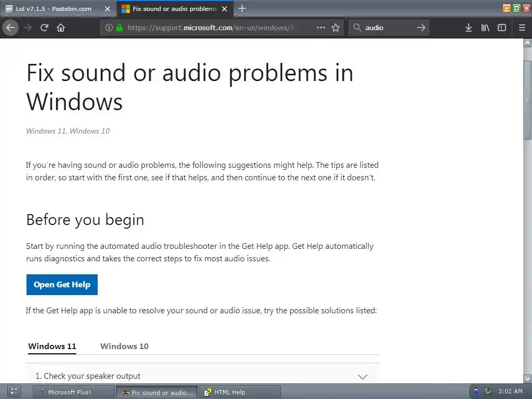Click the 3:02 AM clock

pyautogui.click(x=510, y=391)
